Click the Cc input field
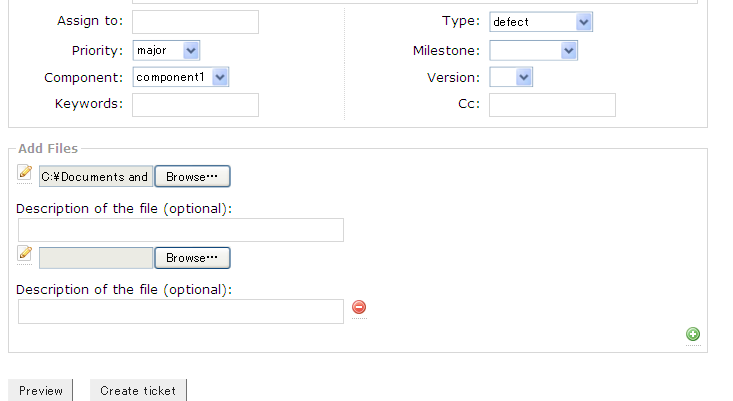Screen dimensions: 733x401 552,105
